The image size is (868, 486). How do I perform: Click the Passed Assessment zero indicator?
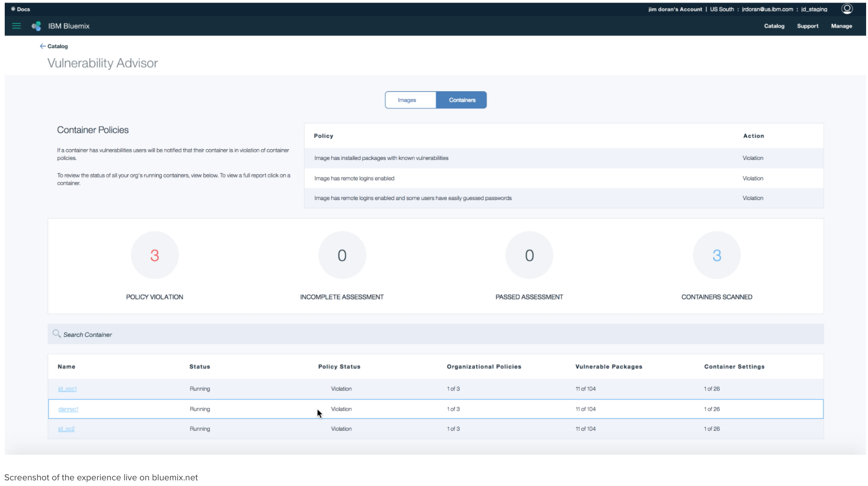[x=529, y=255]
